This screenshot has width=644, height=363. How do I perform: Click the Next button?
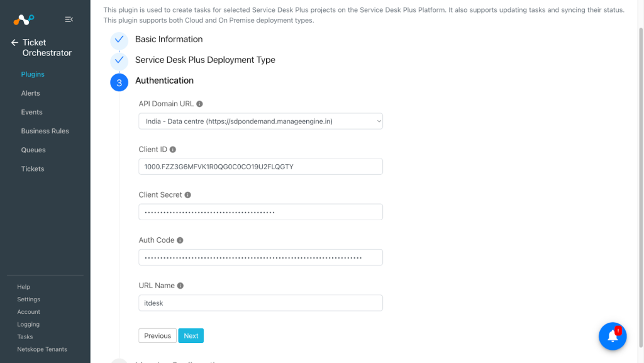[191, 335]
